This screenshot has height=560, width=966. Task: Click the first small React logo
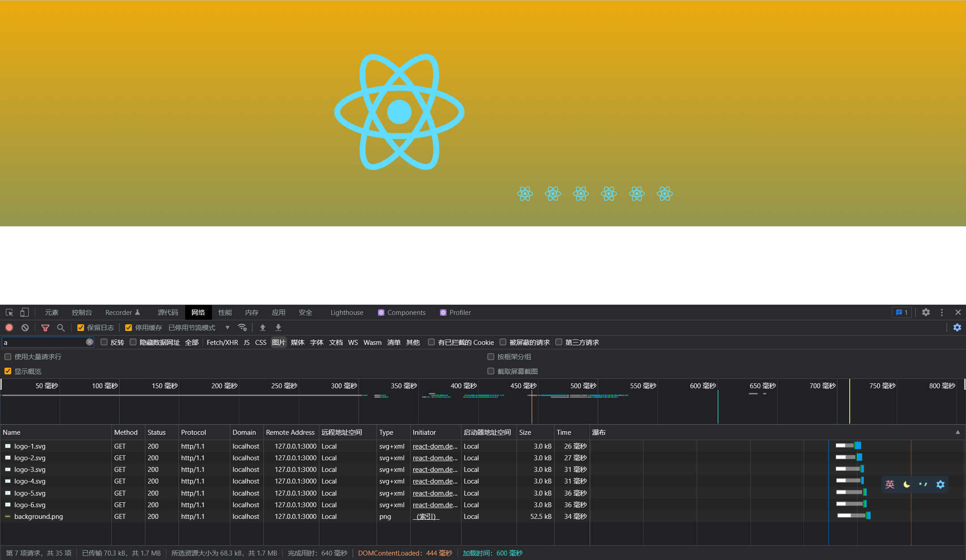tap(525, 194)
